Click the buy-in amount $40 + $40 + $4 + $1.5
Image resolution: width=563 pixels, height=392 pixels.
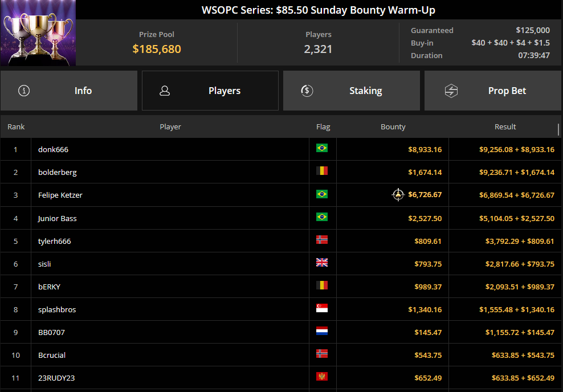(511, 43)
